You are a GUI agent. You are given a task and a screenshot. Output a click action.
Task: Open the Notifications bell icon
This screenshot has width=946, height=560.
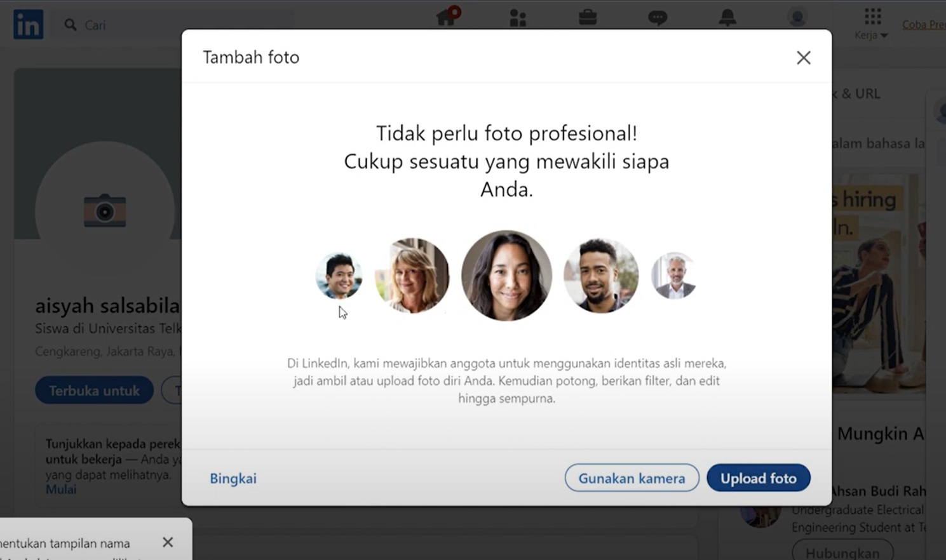coord(727,18)
